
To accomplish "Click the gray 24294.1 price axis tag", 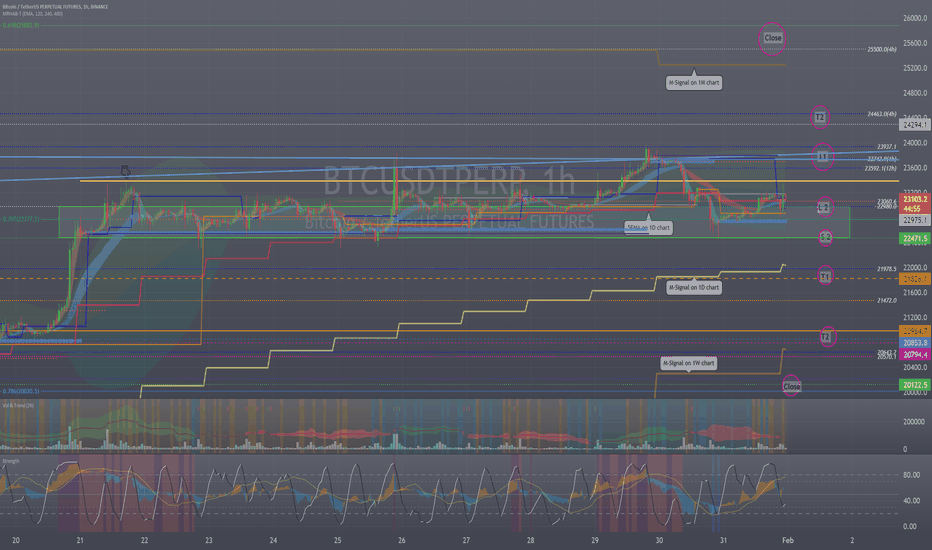I will pos(914,125).
